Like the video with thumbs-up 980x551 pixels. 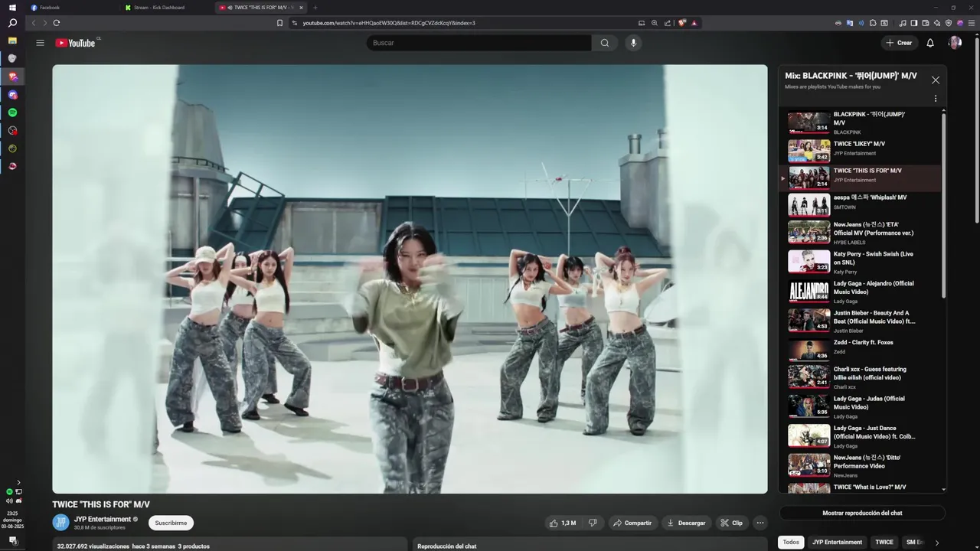click(562, 523)
